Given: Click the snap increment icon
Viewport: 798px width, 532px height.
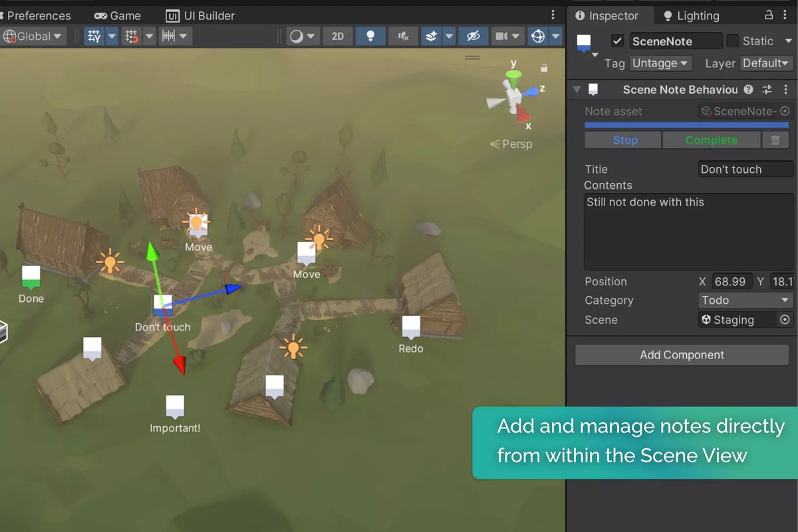Looking at the screenshot, I should pos(132,36).
